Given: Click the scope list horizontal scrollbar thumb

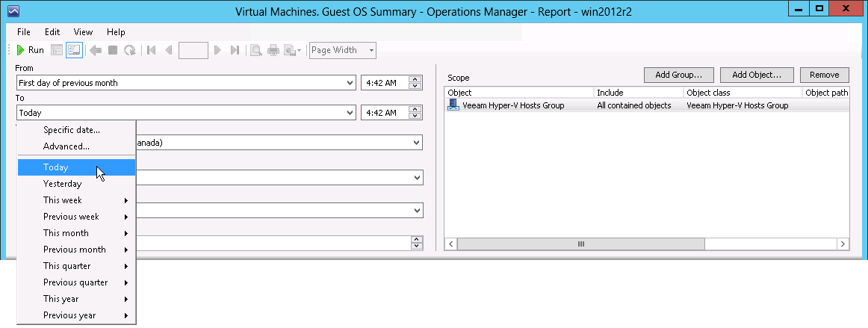Looking at the screenshot, I should point(580,244).
